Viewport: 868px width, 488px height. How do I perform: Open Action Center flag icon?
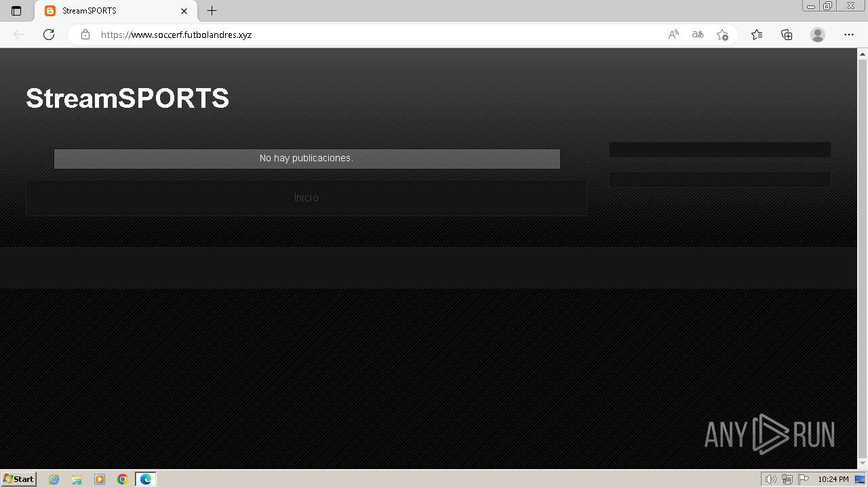[x=804, y=479]
